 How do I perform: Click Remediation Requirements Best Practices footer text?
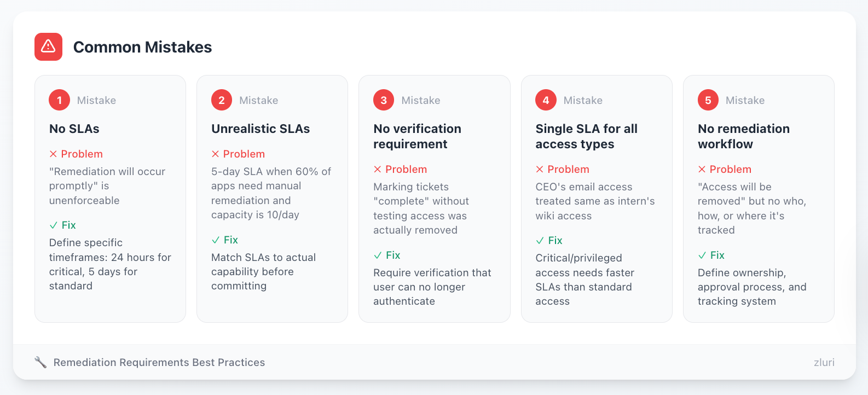(x=159, y=362)
